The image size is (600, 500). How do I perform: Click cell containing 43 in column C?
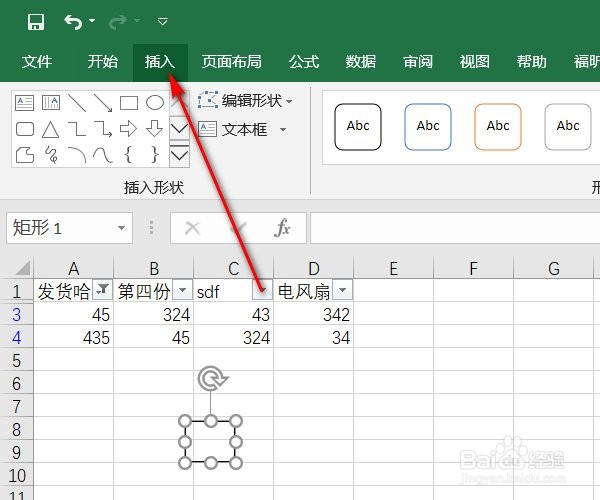pos(233,314)
